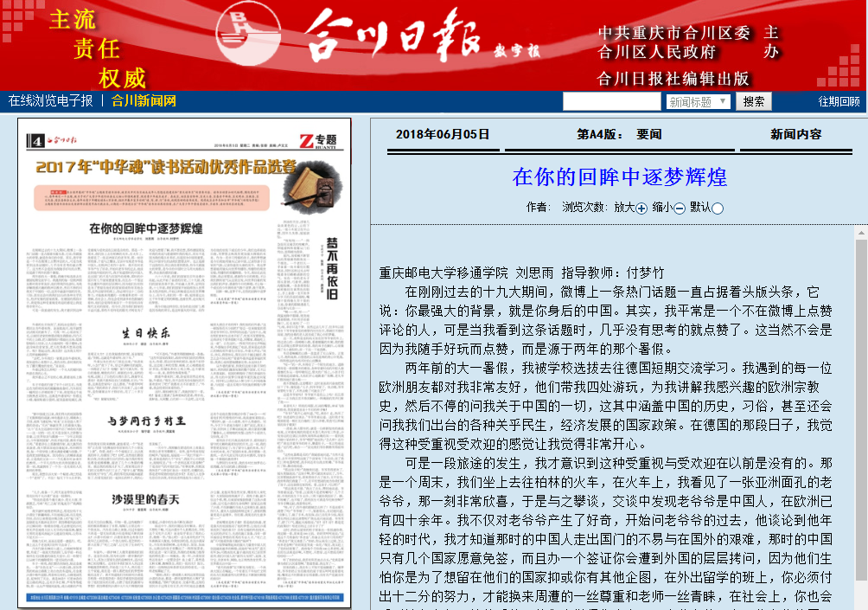
Task: Click the page number 4 badge on newspaper
Action: click(x=36, y=140)
